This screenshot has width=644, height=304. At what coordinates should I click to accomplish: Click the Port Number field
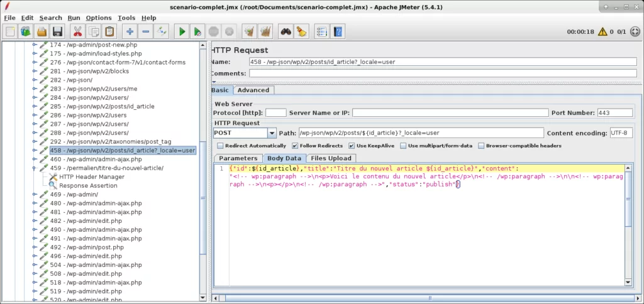[614, 113]
